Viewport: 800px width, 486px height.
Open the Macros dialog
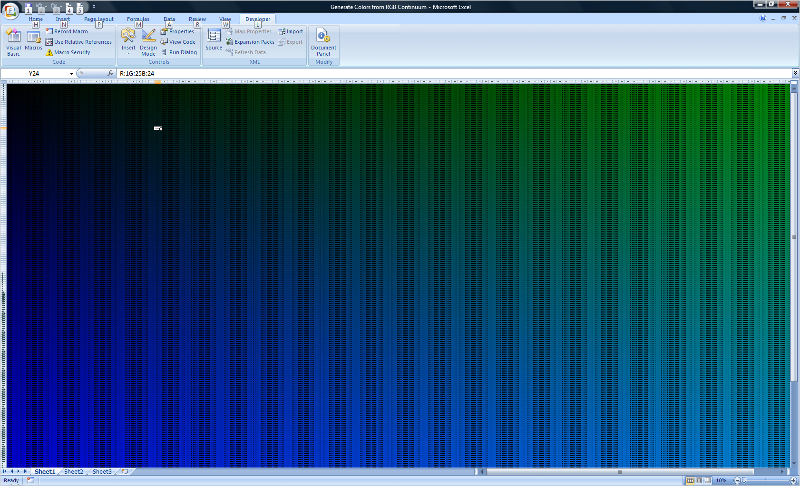[33, 40]
